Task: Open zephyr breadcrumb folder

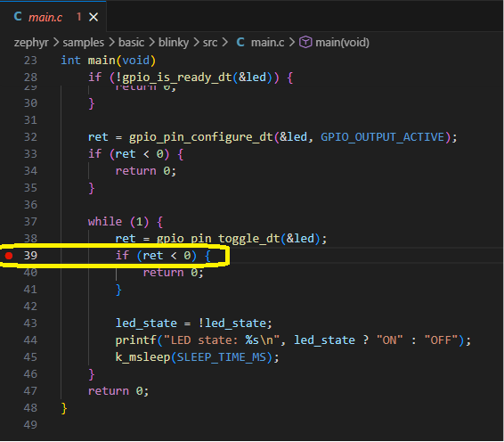Action: tap(31, 43)
